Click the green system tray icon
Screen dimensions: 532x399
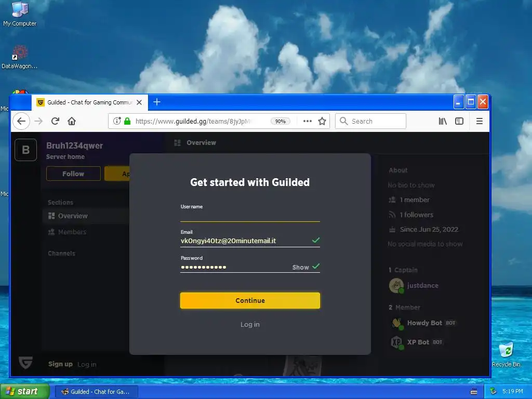click(x=494, y=391)
